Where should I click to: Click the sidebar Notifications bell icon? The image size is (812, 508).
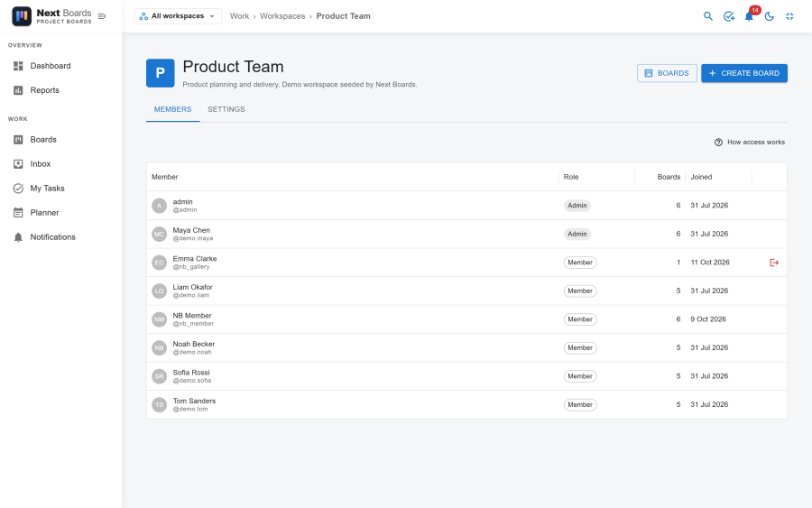(x=18, y=236)
